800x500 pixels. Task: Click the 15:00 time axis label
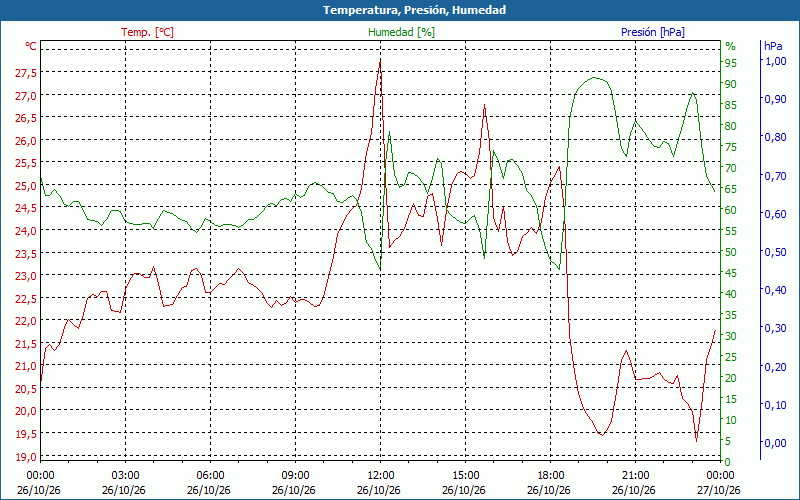tap(465, 476)
